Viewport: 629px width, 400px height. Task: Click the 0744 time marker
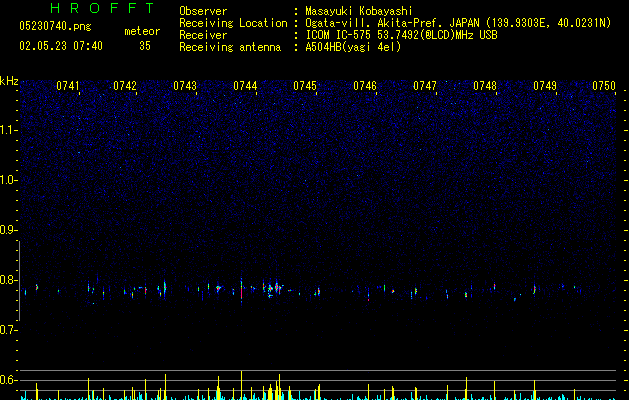tap(245, 86)
